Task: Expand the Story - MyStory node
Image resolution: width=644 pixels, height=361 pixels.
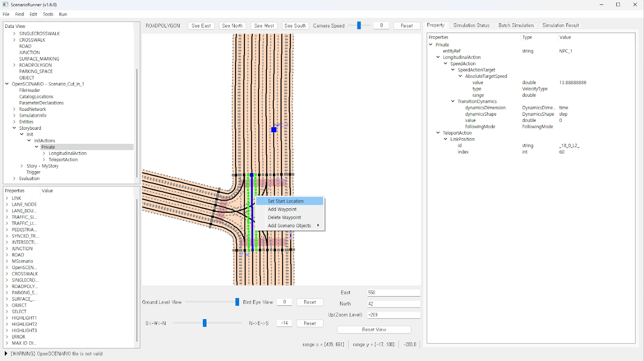Action: (22, 166)
